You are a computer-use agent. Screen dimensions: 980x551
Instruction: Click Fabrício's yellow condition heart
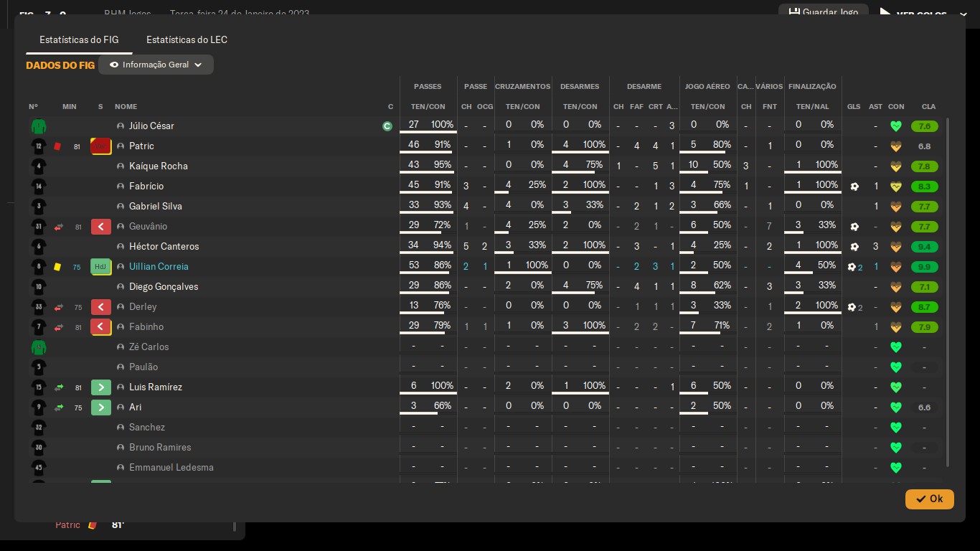pyautogui.click(x=895, y=187)
